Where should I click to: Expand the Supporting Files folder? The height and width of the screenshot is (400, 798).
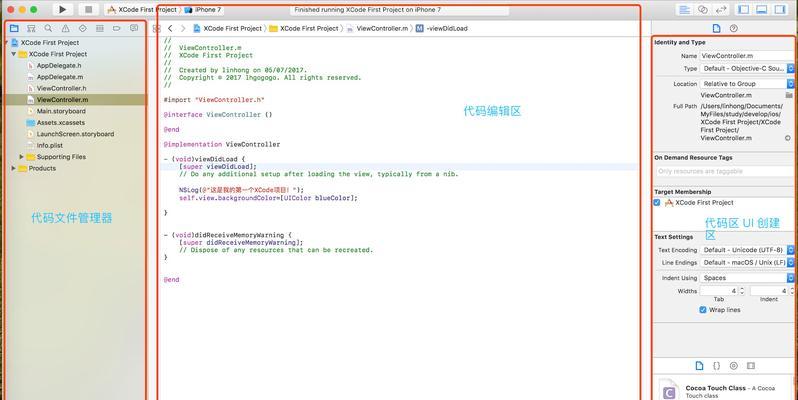(21, 157)
